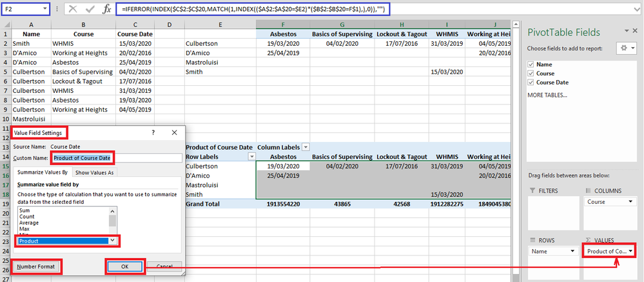This screenshot has height=282, width=644.
Task: Select column F header
Action: coord(283,25)
